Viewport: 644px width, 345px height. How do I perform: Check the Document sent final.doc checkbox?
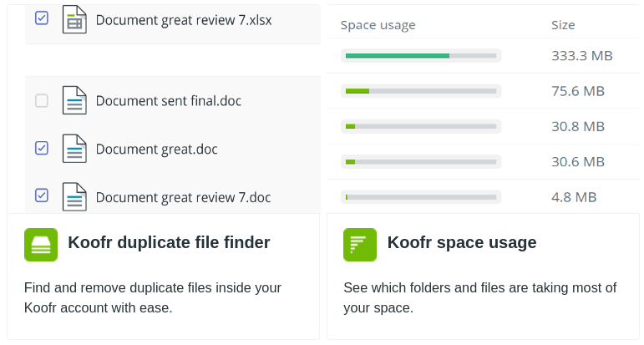(42, 100)
